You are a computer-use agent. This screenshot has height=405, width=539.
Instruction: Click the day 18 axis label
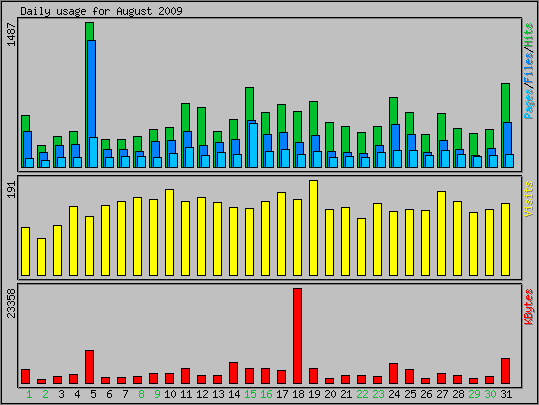pyautogui.click(x=298, y=394)
